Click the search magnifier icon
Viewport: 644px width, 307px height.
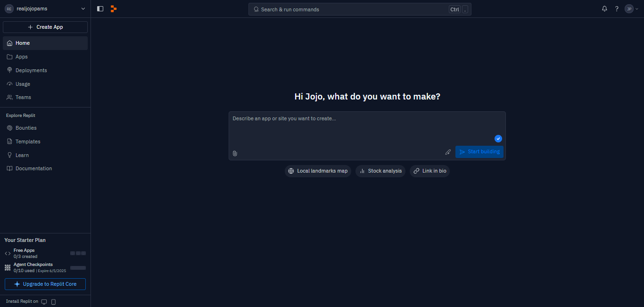click(x=256, y=9)
